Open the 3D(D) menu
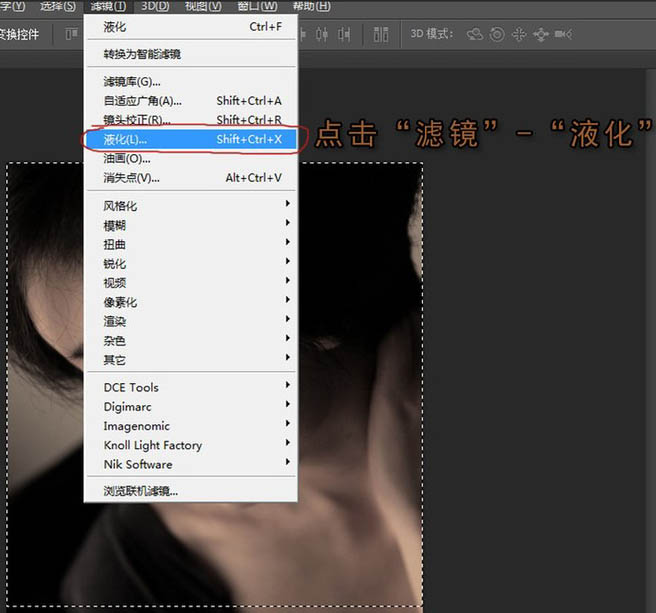 click(x=155, y=6)
